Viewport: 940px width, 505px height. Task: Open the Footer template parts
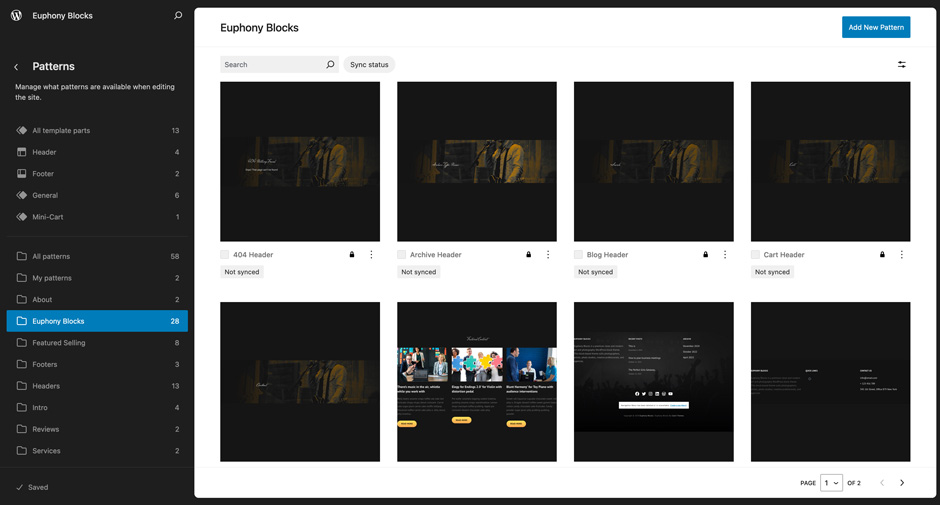(43, 174)
